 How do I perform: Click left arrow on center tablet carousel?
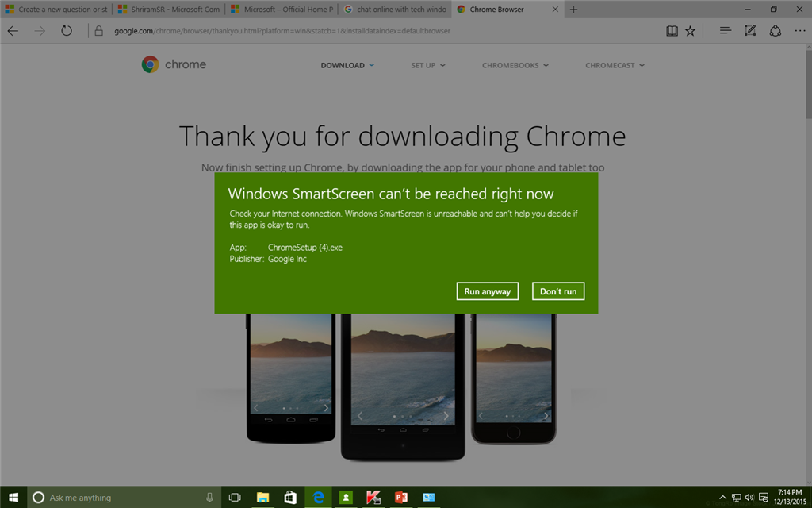coord(360,416)
